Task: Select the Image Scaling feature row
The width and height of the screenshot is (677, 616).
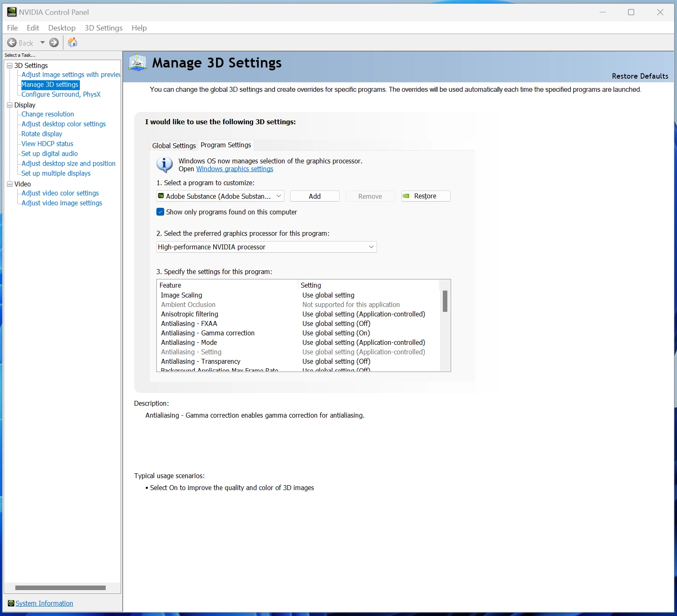Action: [x=298, y=295]
